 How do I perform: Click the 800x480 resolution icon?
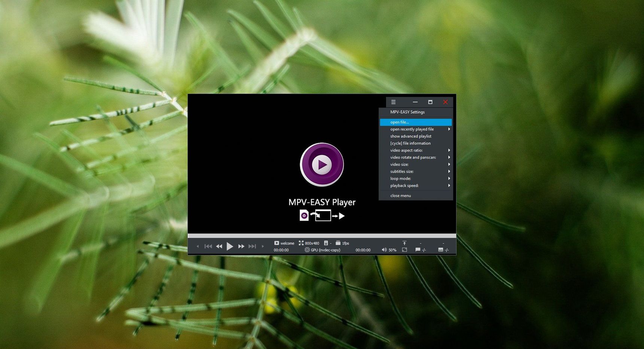point(301,243)
